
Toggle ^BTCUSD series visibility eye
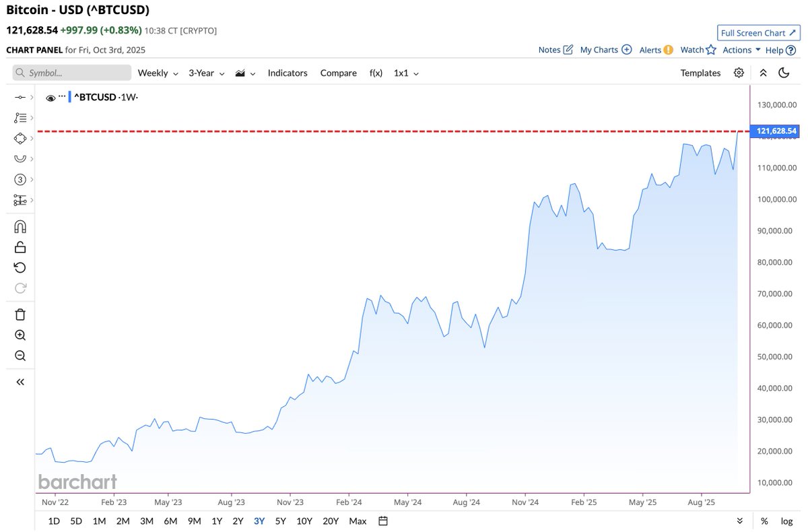(x=50, y=98)
